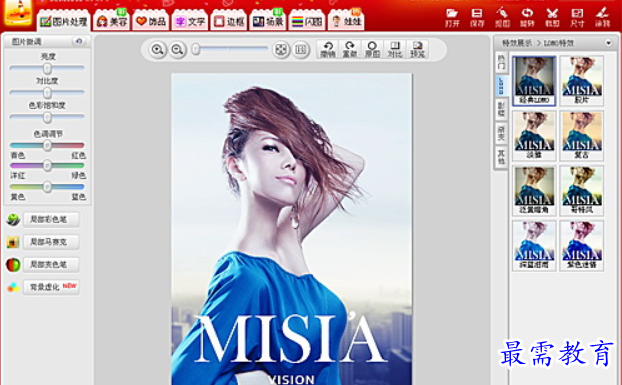Restore the original with 原图
The width and height of the screenshot is (622, 385).
pyautogui.click(x=372, y=49)
